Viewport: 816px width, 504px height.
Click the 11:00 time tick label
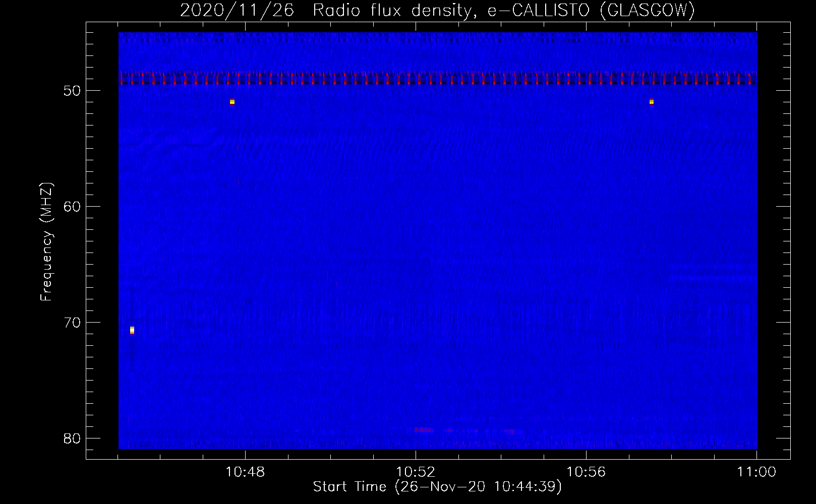click(x=756, y=472)
